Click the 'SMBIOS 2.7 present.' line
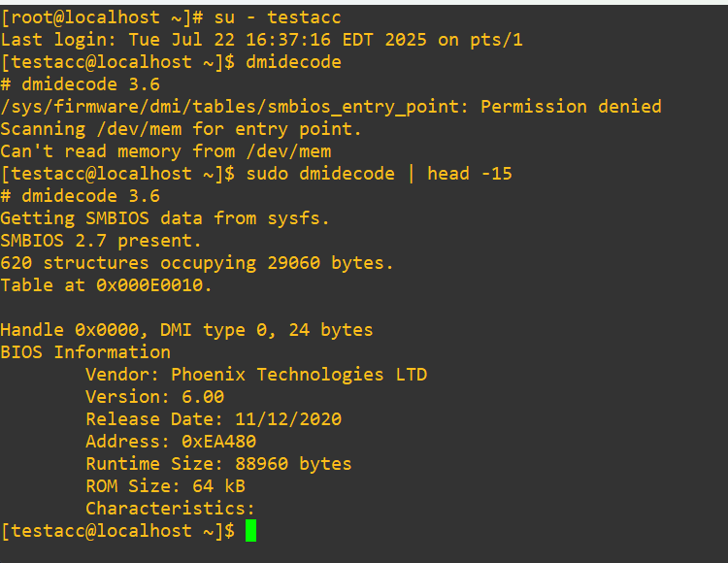This screenshot has width=728, height=563. 101,241
